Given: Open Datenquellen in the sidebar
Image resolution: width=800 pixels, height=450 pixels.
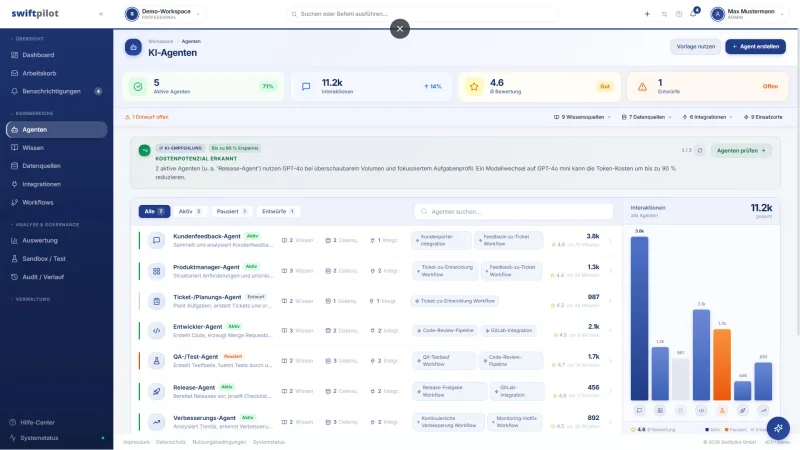Looking at the screenshot, I should [x=57, y=166].
